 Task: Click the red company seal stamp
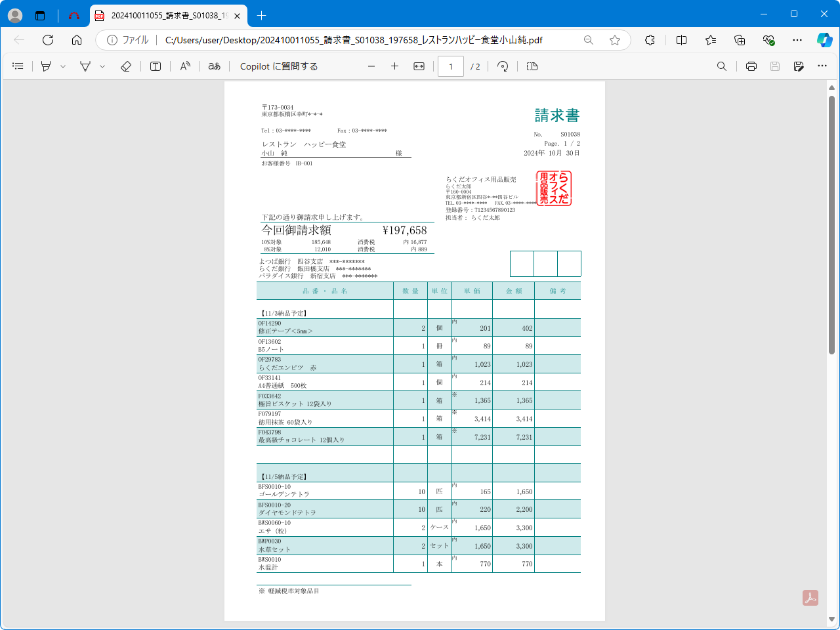(x=554, y=188)
